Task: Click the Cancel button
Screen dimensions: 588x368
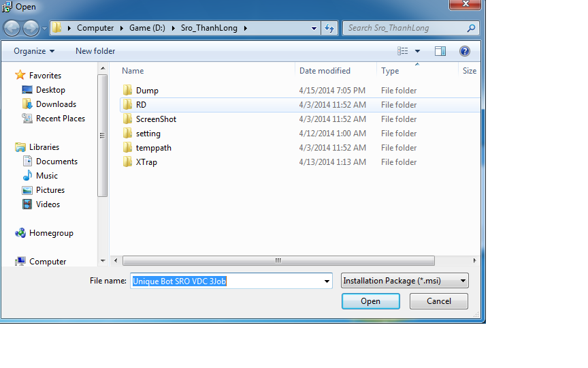Action: click(439, 301)
